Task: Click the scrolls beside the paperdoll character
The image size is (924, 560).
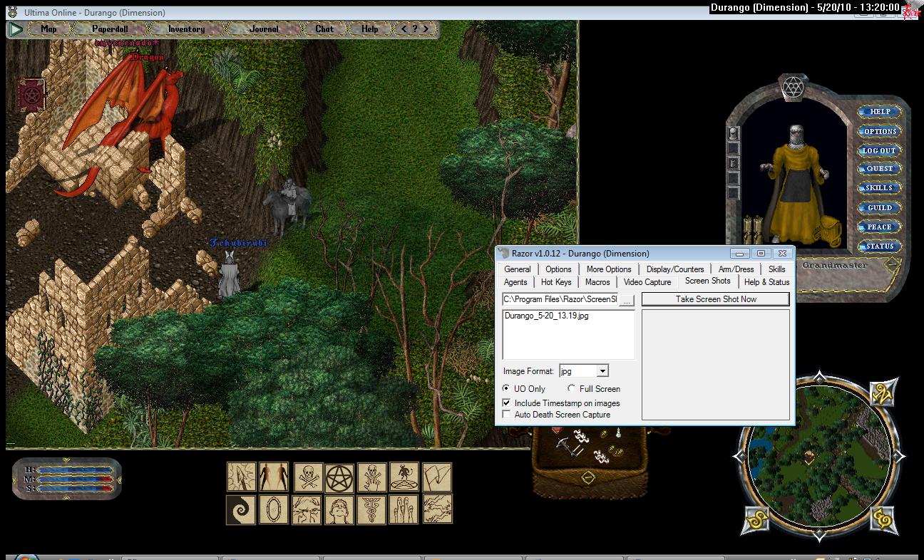Action: [751, 229]
